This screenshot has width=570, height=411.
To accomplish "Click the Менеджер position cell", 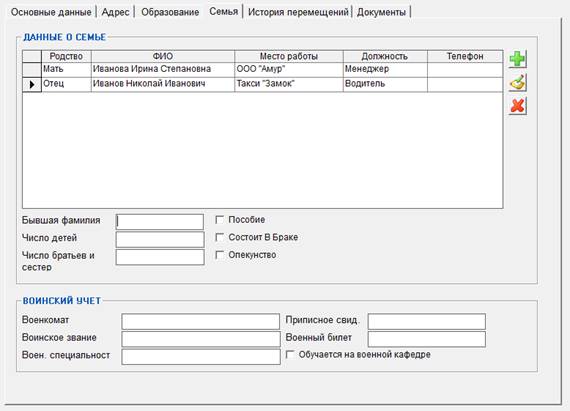I will coord(385,69).
